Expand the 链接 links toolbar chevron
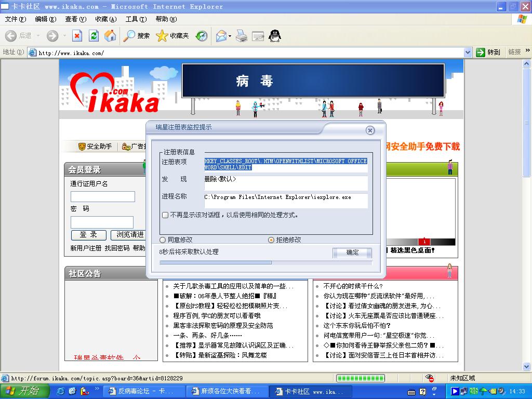Screen dimensions: 532x399 click(528, 50)
